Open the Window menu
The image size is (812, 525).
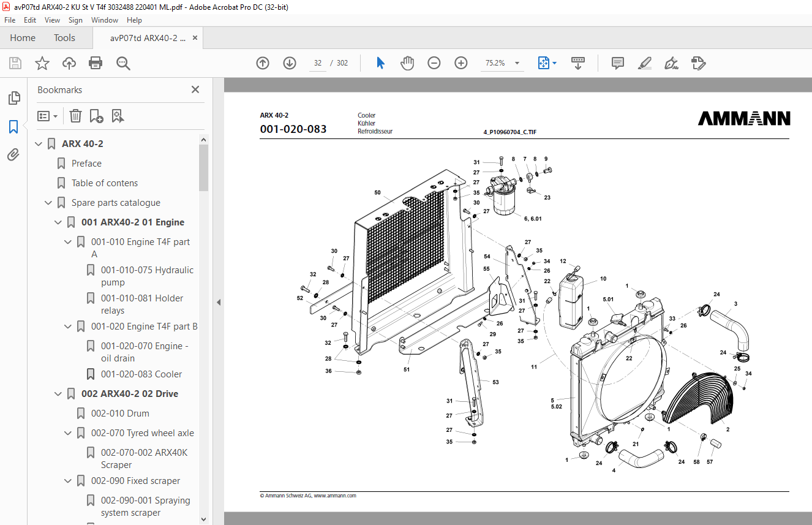point(105,20)
